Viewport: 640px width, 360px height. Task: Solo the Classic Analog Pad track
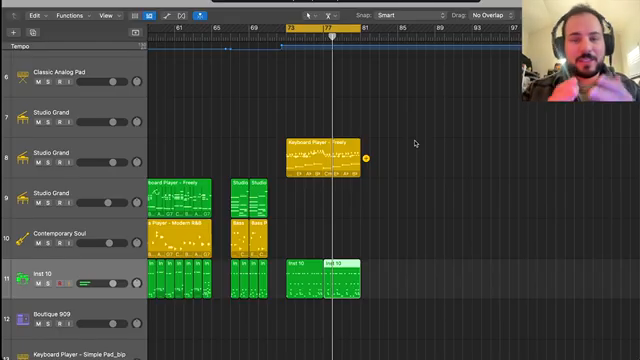coord(48,82)
